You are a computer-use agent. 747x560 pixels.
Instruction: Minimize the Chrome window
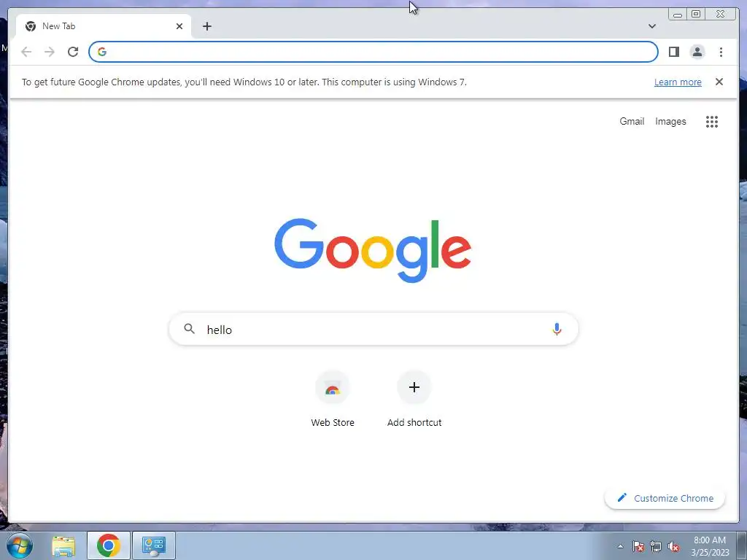pos(678,15)
